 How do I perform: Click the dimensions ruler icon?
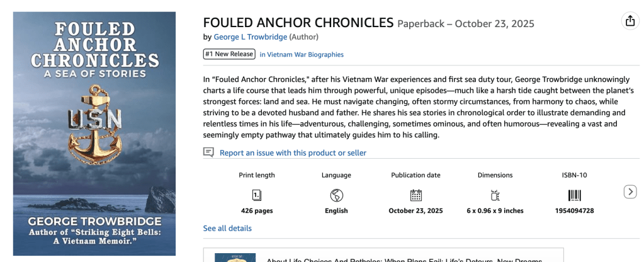click(495, 195)
